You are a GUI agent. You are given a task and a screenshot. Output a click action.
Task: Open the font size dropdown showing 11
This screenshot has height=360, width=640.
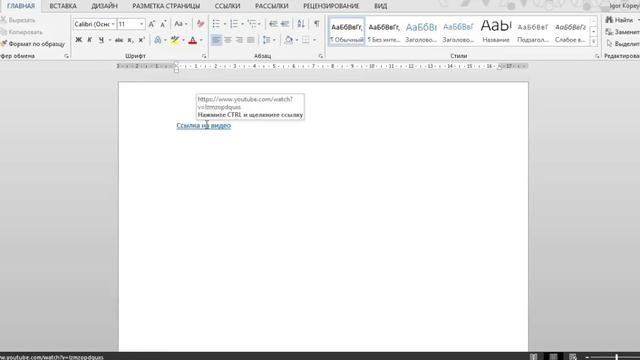click(x=141, y=24)
